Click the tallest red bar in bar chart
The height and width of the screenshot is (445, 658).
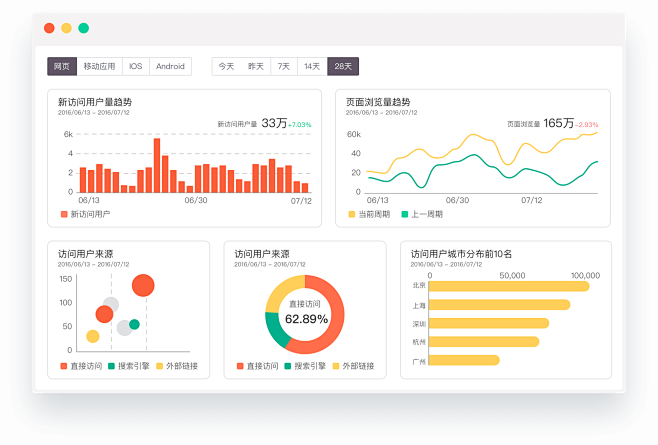[157, 165]
